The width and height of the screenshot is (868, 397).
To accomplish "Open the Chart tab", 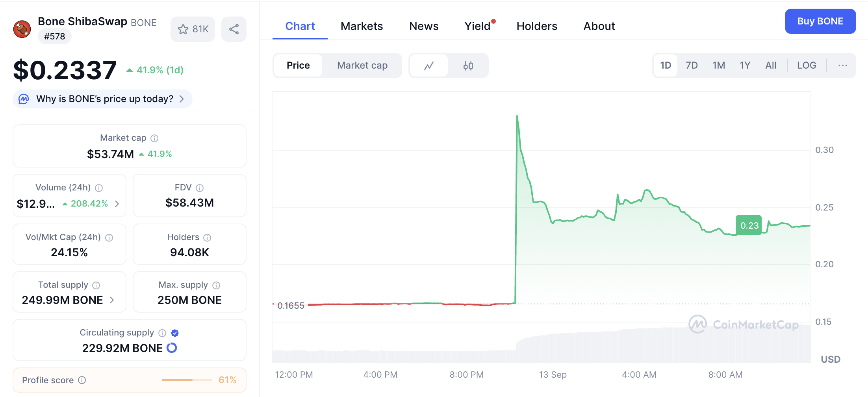I will pyautogui.click(x=300, y=26).
